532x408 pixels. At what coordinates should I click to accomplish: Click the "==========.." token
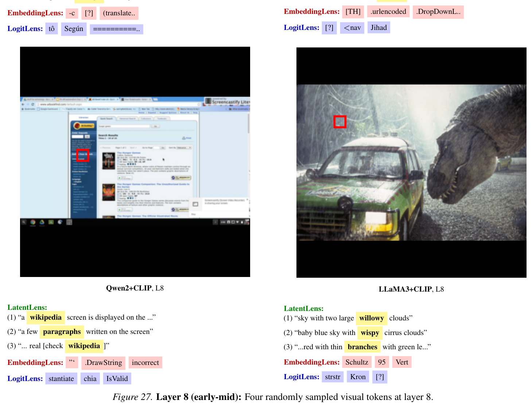(x=116, y=29)
